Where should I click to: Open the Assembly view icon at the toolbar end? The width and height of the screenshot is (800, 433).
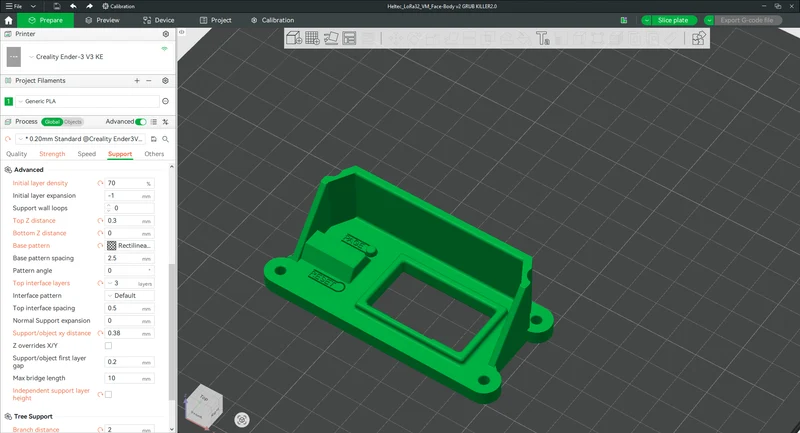pos(698,38)
